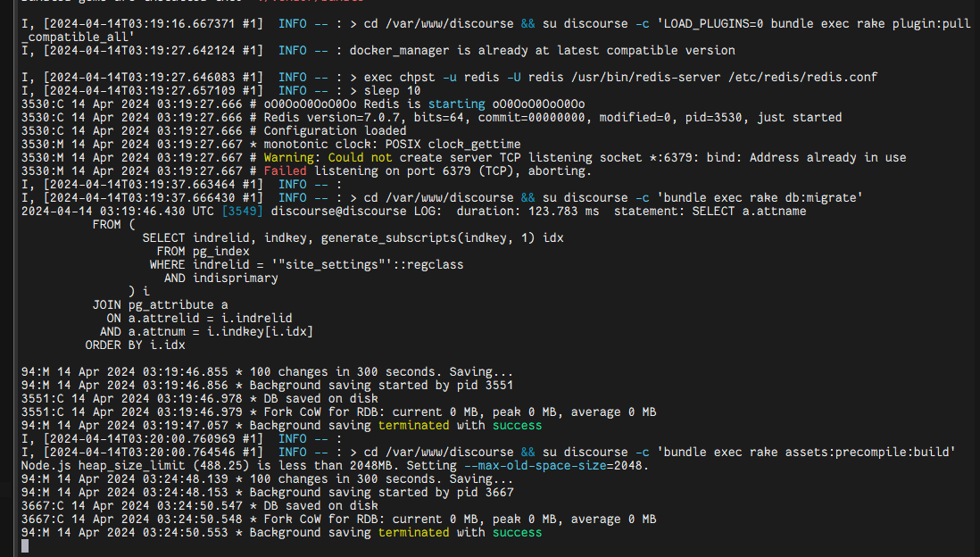Image resolution: width=980 pixels, height=557 pixels.
Task: Click the terminal cursor block at the prompt
Action: coord(25,546)
